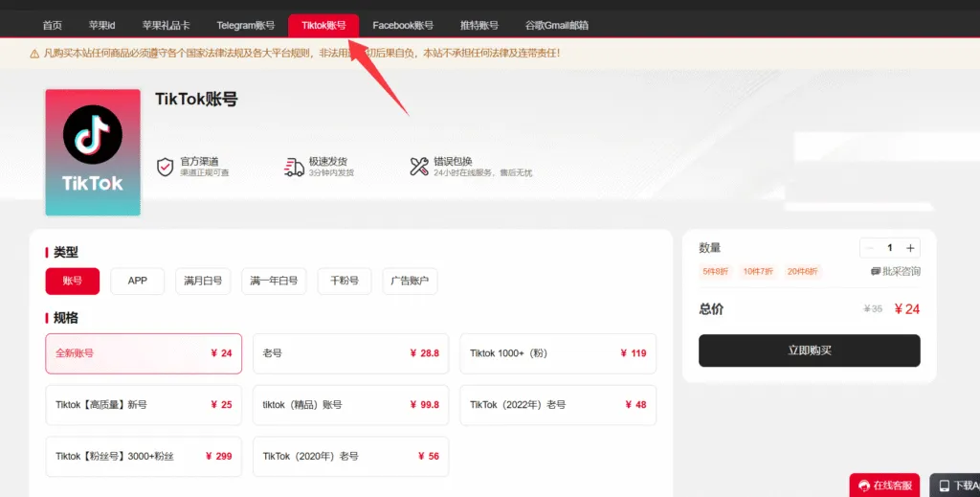Open the 推特账号 tab
980x497 pixels.
479,26
